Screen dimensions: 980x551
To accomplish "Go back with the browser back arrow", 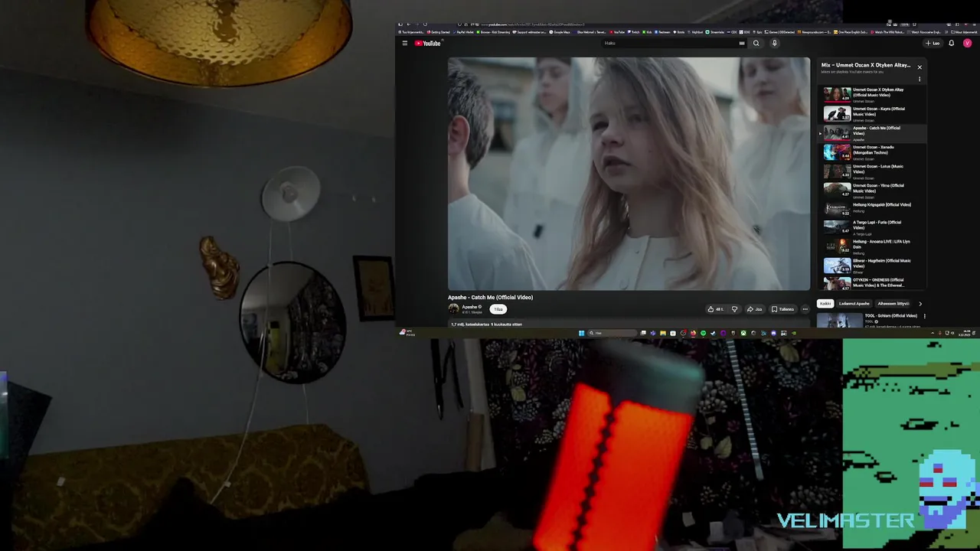I will click(409, 24).
